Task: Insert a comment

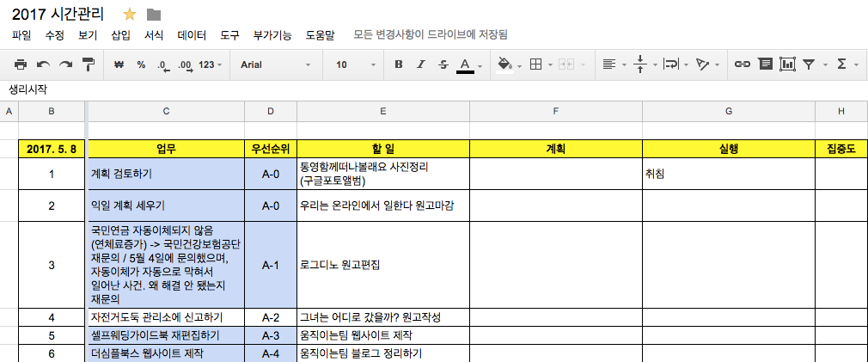Action: 765,64
